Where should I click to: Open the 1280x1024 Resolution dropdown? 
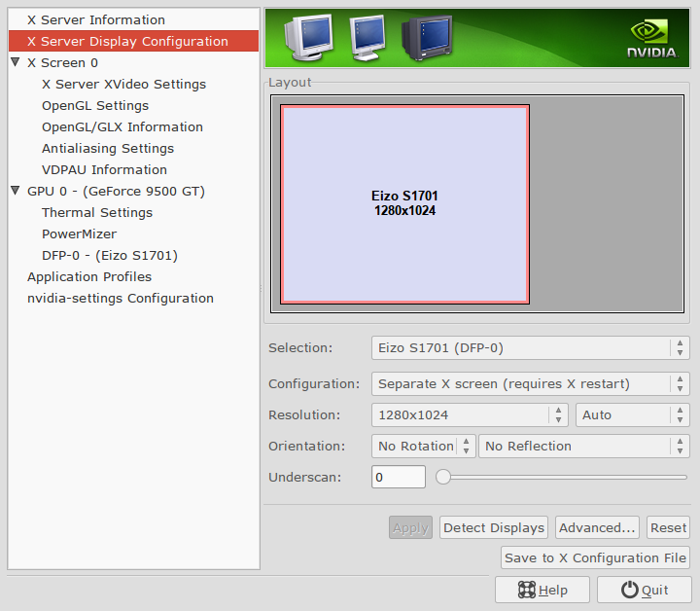point(470,414)
